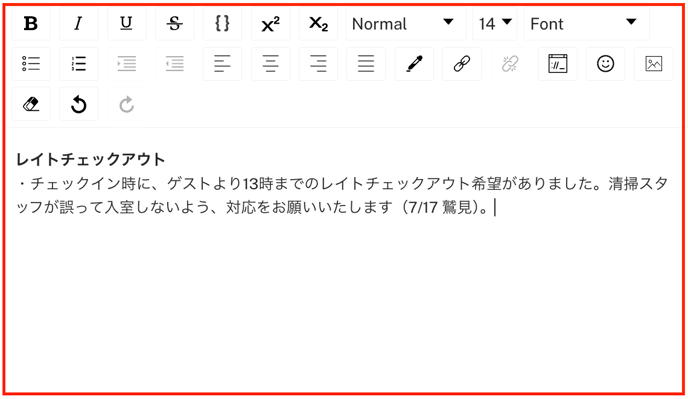
Task: Open the Normal block type dropdown
Action: tap(406, 23)
